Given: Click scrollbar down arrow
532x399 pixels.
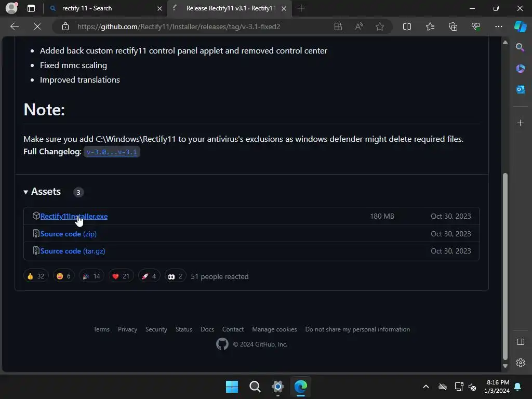Looking at the screenshot, I should 505,366.
